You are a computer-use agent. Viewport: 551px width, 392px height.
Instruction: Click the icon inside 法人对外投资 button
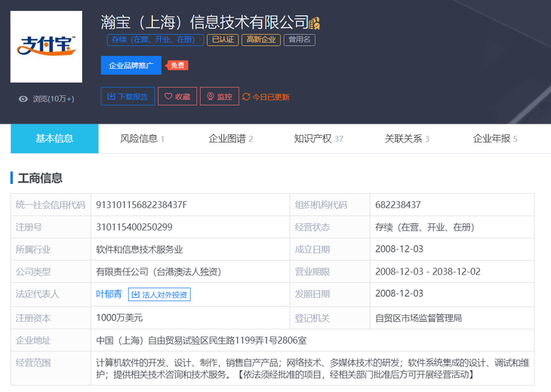coord(136,295)
